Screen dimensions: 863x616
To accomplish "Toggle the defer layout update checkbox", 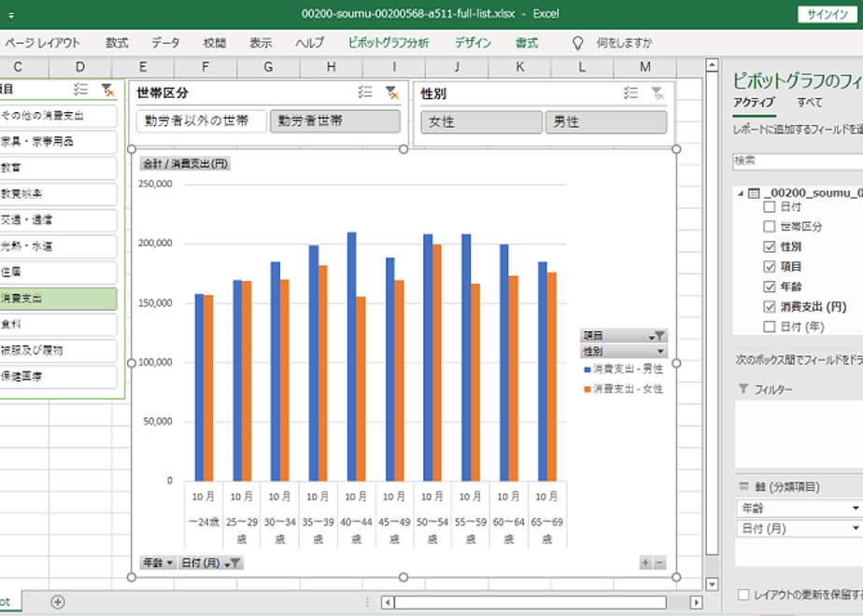I will (743, 595).
